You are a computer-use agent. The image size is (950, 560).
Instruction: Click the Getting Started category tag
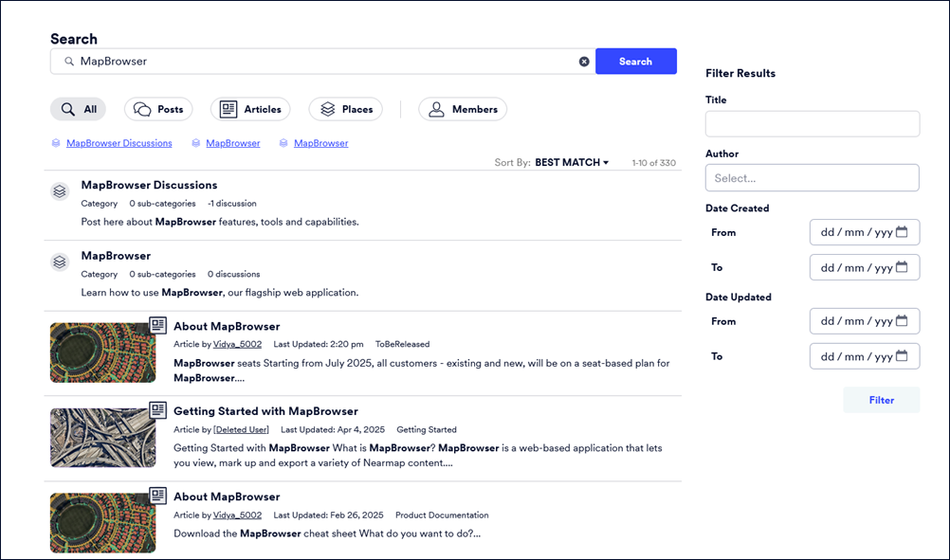427,430
